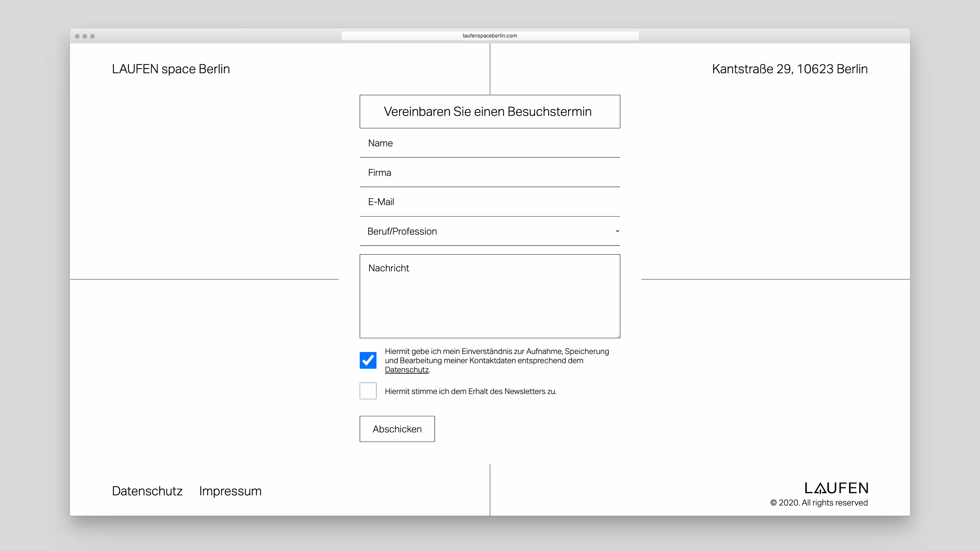Click inside the Name input field
Viewport: 980px width, 551px height.
click(x=489, y=143)
